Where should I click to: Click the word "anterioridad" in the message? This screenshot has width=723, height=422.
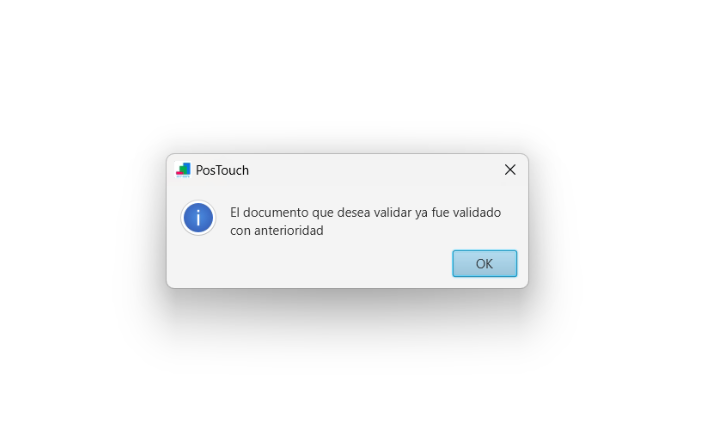[289, 231]
